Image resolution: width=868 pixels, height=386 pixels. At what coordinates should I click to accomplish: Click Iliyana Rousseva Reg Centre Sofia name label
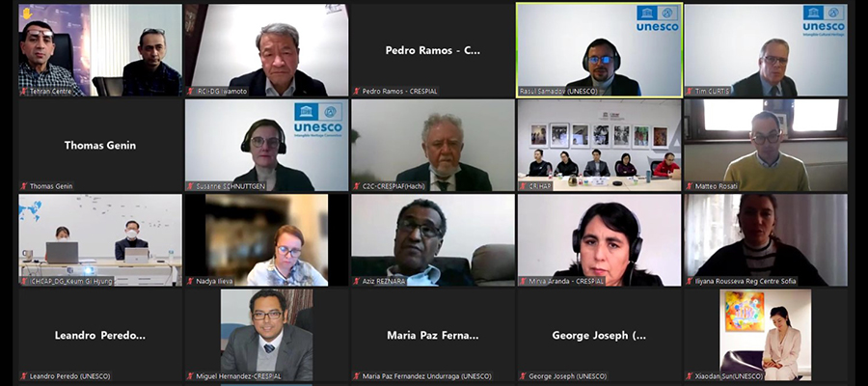746,282
